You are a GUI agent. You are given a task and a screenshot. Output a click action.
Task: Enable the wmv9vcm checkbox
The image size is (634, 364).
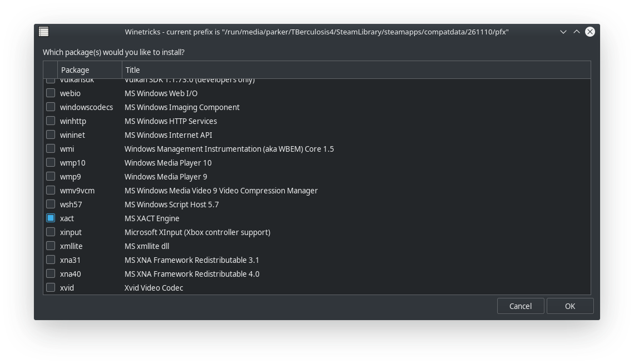(x=51, y=190)
